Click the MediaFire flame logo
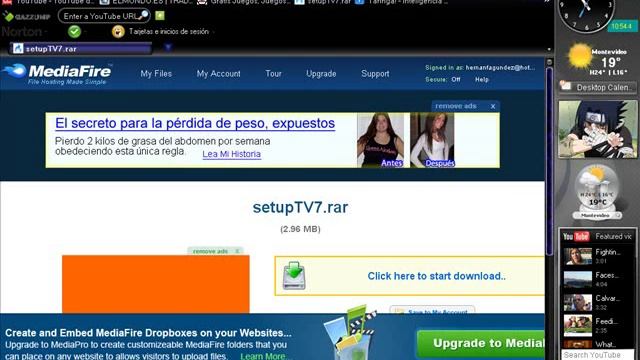 click(15, 71)
